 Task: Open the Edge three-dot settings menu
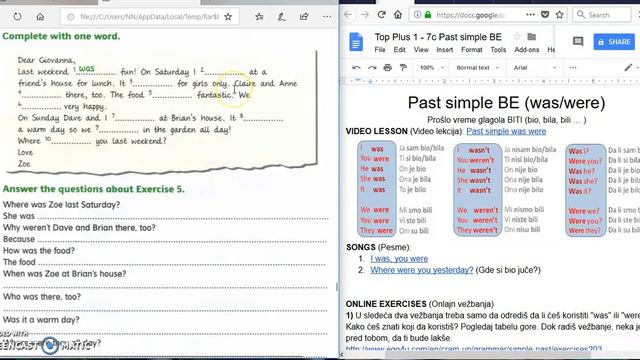point(327,17)
